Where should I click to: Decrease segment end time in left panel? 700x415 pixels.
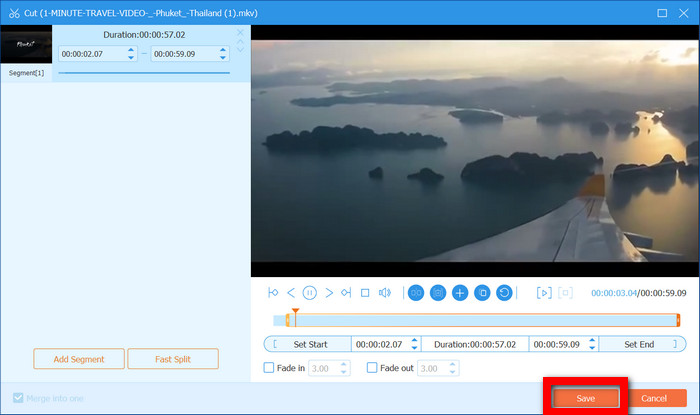pos(223,57)
